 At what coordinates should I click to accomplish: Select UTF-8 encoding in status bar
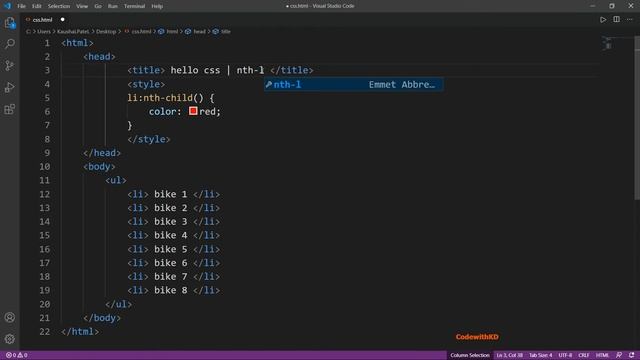click(565, 355)
